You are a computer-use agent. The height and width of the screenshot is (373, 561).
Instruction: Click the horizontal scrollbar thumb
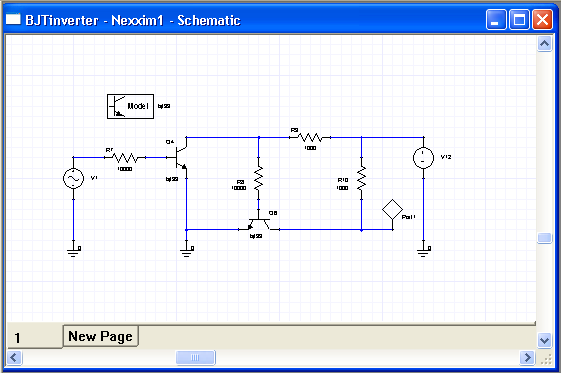click(x=195, y=357)
